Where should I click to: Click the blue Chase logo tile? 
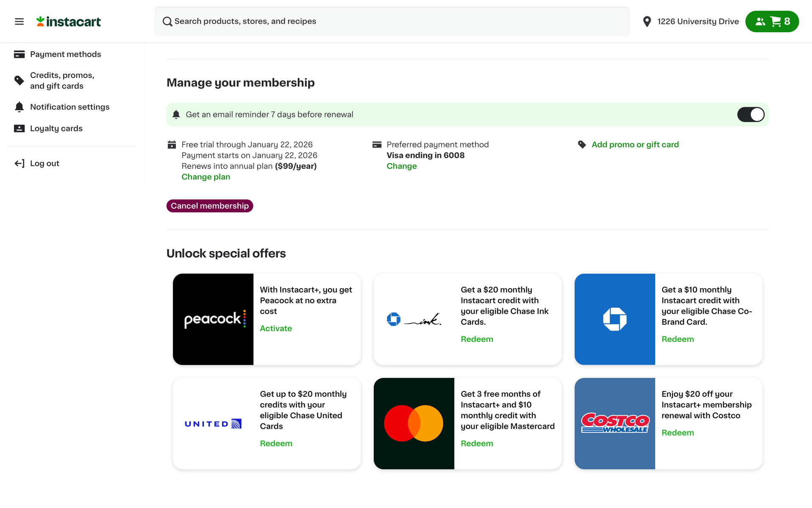615,319
